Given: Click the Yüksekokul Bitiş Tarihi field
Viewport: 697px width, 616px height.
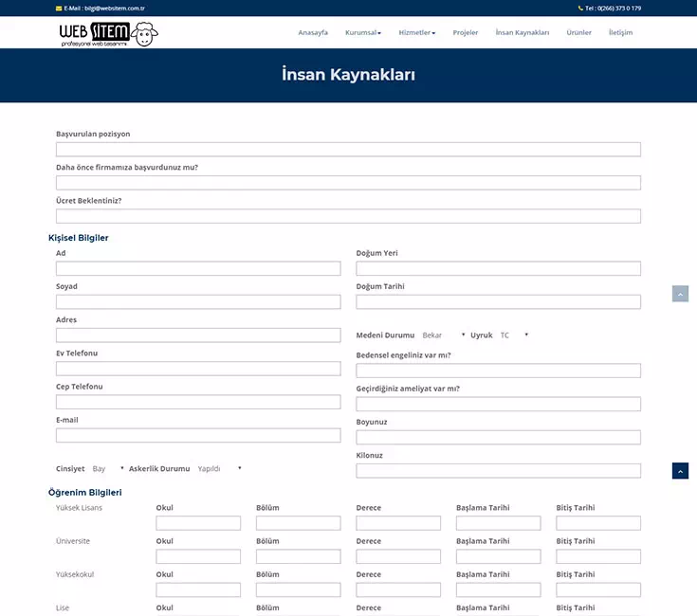Looking at the screenshot, I should pyautogui.click(x=598, y=589).
